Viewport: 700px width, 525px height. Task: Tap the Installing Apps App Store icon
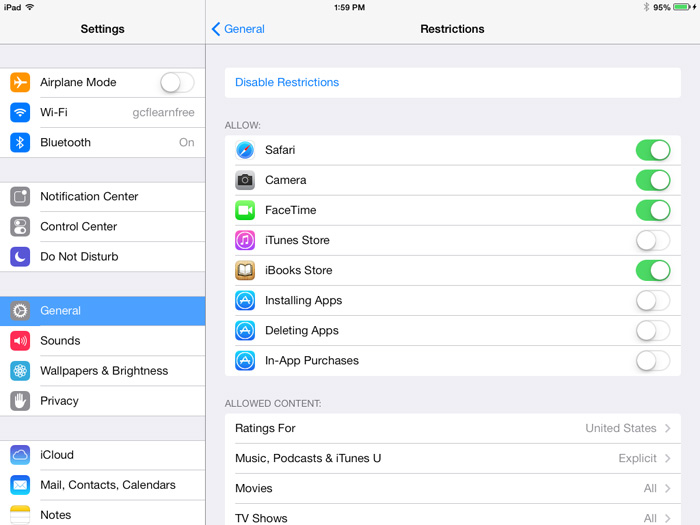point(245,300)
